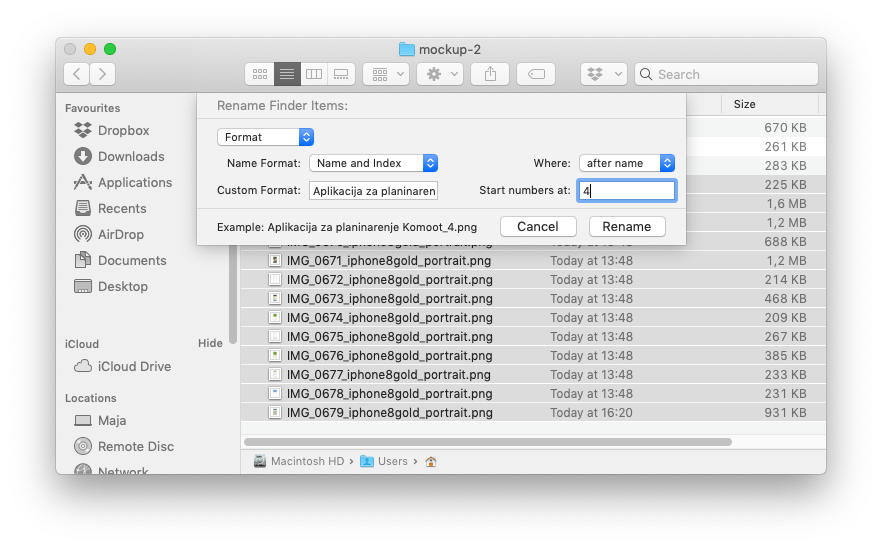The height and width of the screenshot is (548, 882).
Task: Open the Action gear menu
Action: point(440,74)
